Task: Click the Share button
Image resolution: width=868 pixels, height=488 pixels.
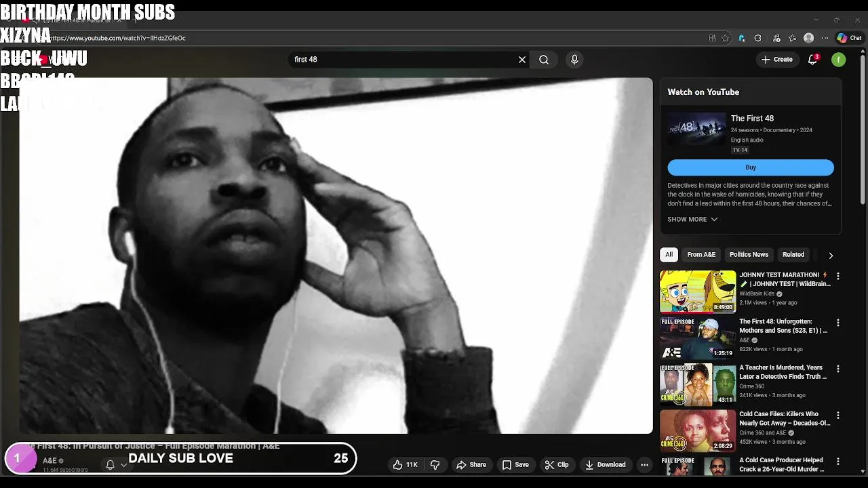Action: pos(471,465)
